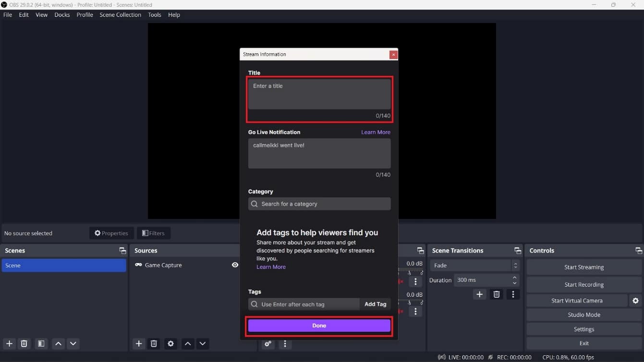
Task: Add a new scene with the plus icon
Action: pos(9,344)
